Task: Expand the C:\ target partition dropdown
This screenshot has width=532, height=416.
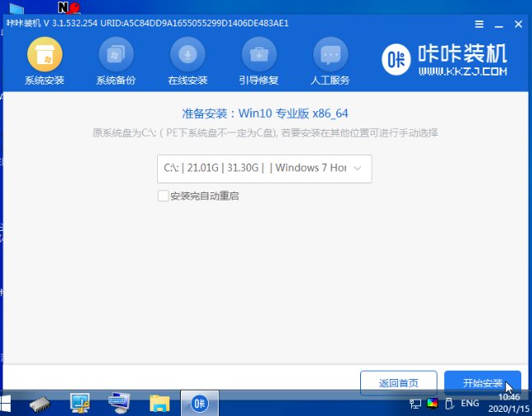Action: pyautogui.click(x=264, y=168)
